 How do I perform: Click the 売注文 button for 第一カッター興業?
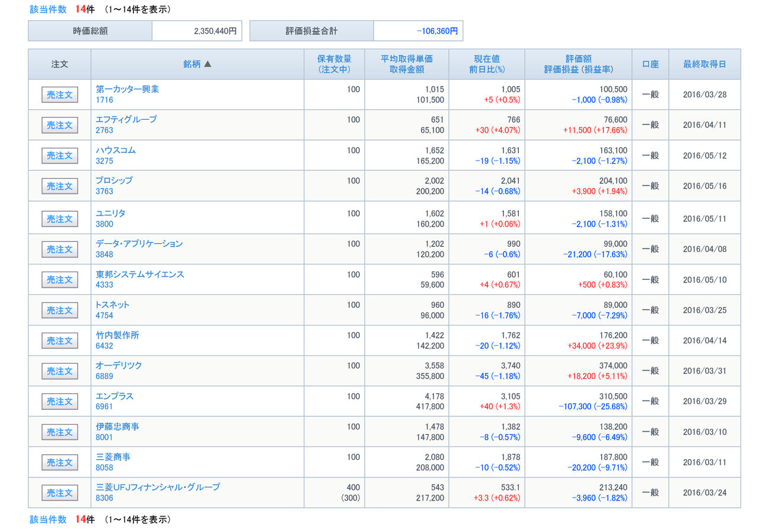[59, 95]
